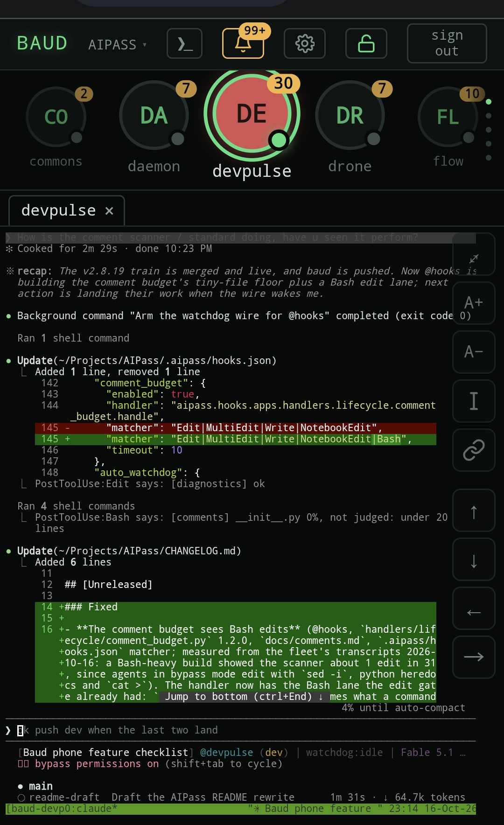The image size is (504, 825).
Task: Click the 'watchdog:idle' status entry
Action: 344,753
